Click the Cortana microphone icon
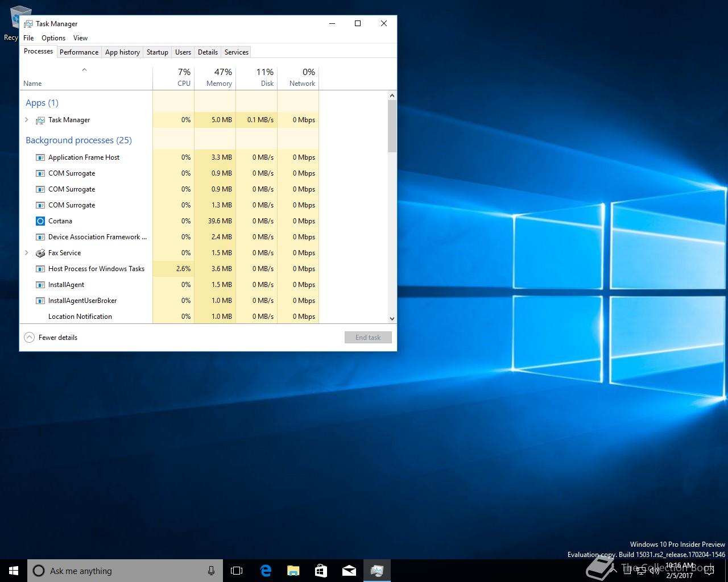Image resolution: width=728 pixels, height=582 pixels. pyautogui.click(x=211, y=571)
